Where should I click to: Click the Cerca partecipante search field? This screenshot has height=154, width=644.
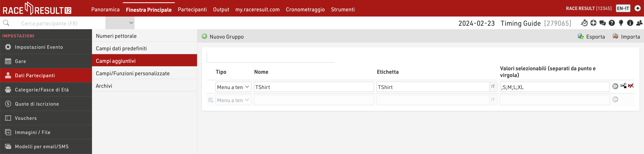point(60,23)
